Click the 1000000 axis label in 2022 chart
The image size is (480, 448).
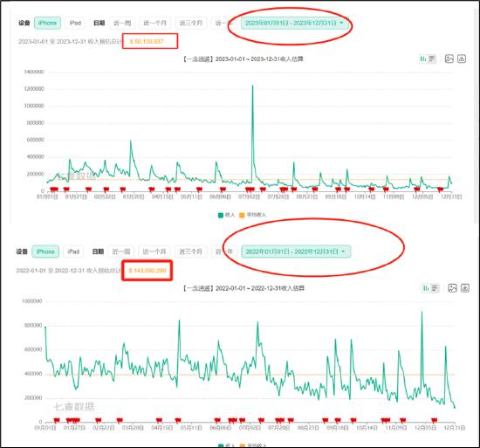pos(31,301)
